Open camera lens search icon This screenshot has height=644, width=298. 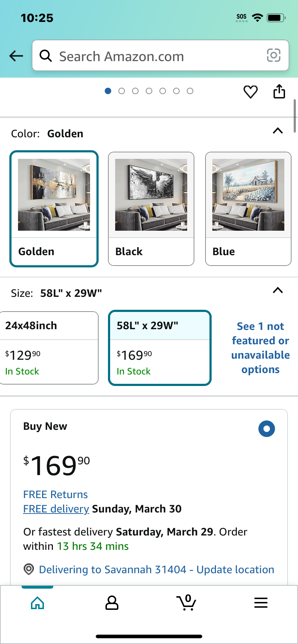[x=274, y=55]
